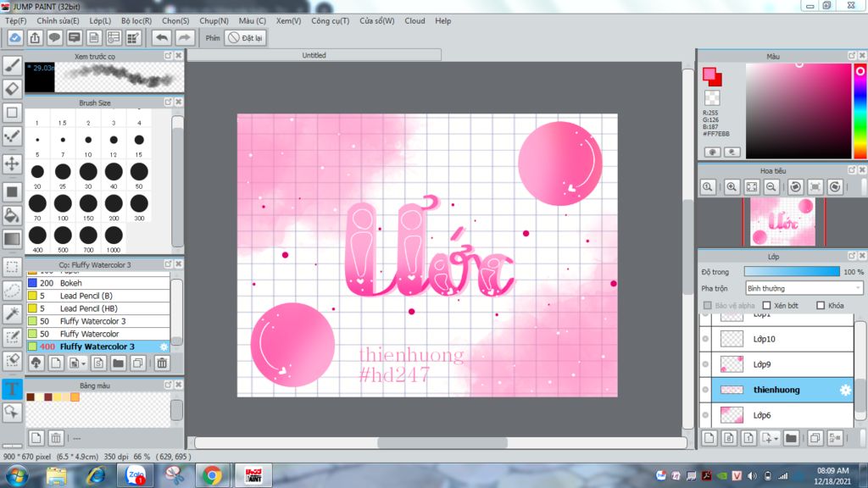Image resolution: width=868 pixels, height=488 pixels.
Task: Click the Đặt lại button
Action: click(x=246, y=37)
